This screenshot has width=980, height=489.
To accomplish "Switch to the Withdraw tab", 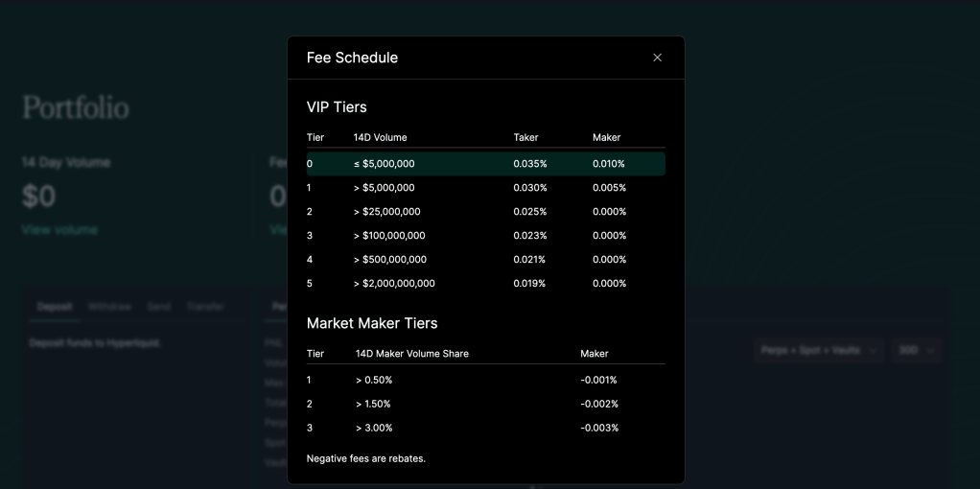I will point(109,307).
